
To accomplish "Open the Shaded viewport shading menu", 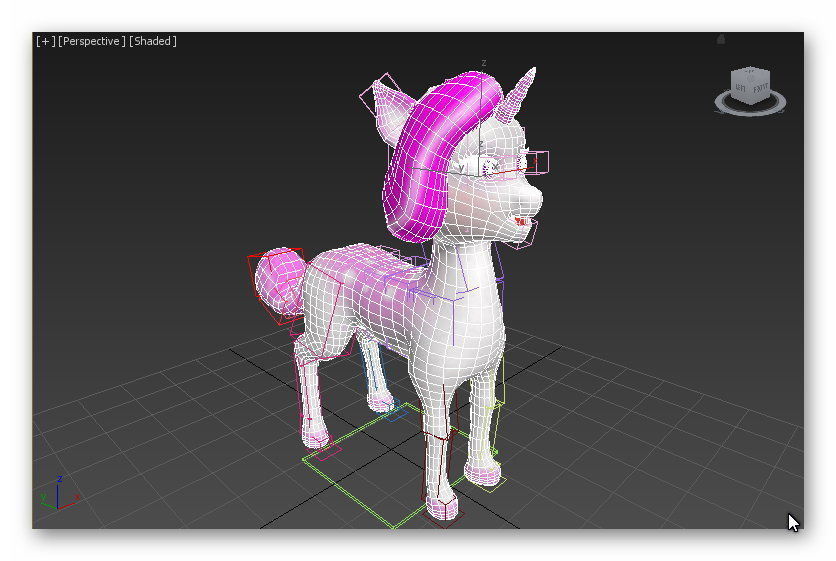I will pyautogui.click(x=152, y=41).
